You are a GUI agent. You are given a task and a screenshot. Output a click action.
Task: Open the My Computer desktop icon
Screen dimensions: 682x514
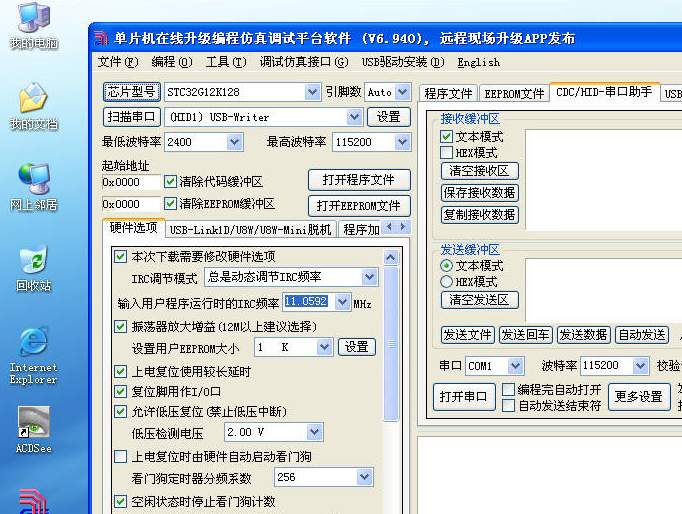click(x=34, y=24)
